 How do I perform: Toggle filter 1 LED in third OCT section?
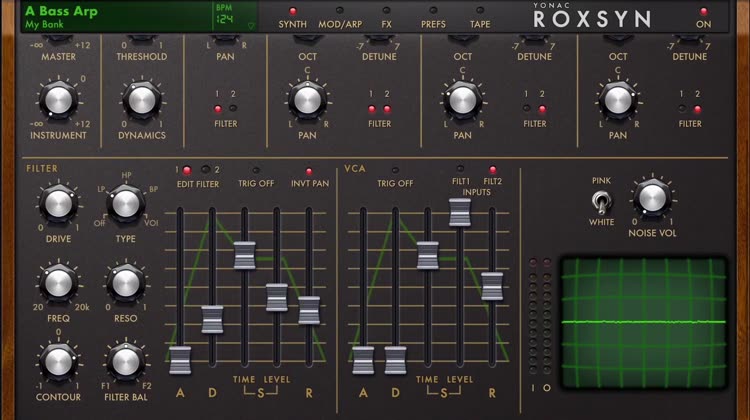pyautogui.click(x=682, y=109)
